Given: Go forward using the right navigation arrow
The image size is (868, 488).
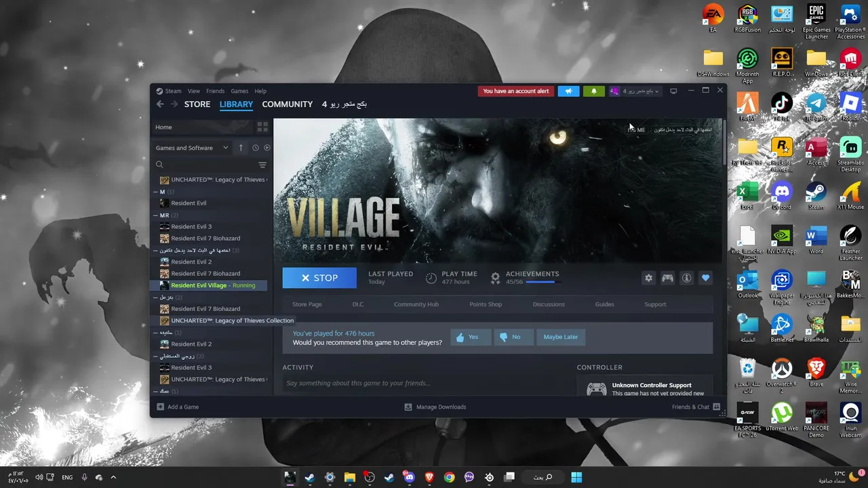Looking at the screenshot, I should [x=174, y=104].
